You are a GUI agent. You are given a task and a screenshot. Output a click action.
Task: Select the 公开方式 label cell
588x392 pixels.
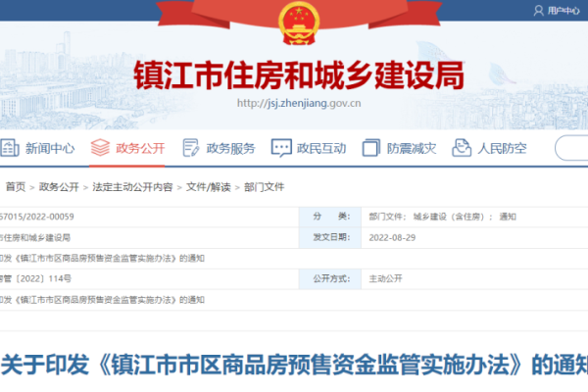[x=330, y=278]
